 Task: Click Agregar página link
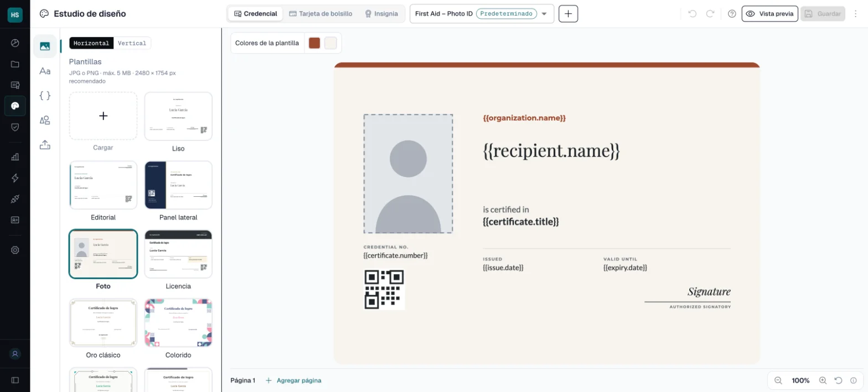pos(293,380)
